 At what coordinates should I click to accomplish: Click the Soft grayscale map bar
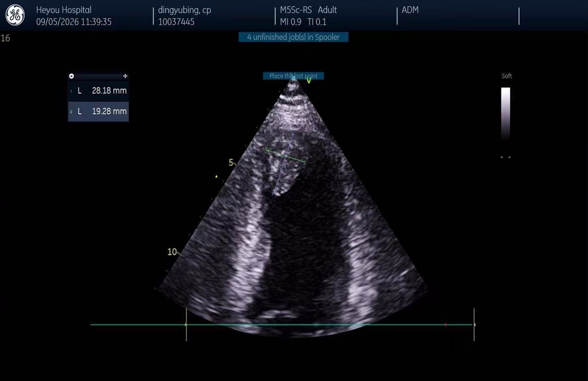[506, 114]
